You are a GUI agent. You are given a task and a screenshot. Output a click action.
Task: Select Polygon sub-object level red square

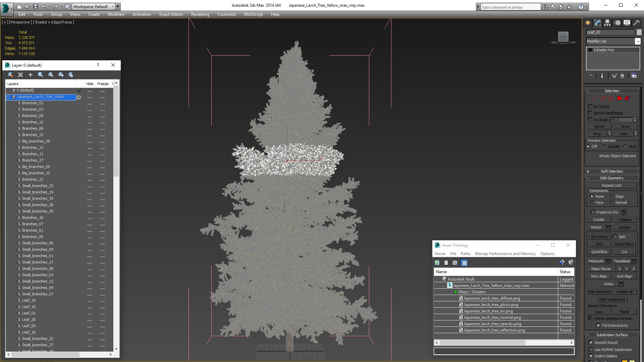(x=619, y=99)
